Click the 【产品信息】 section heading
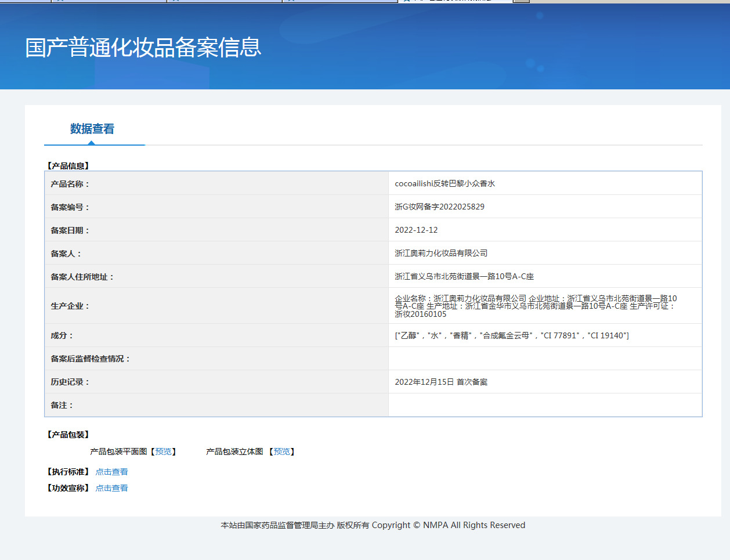Viewport: 730px width, 560px height. point(68,166)
